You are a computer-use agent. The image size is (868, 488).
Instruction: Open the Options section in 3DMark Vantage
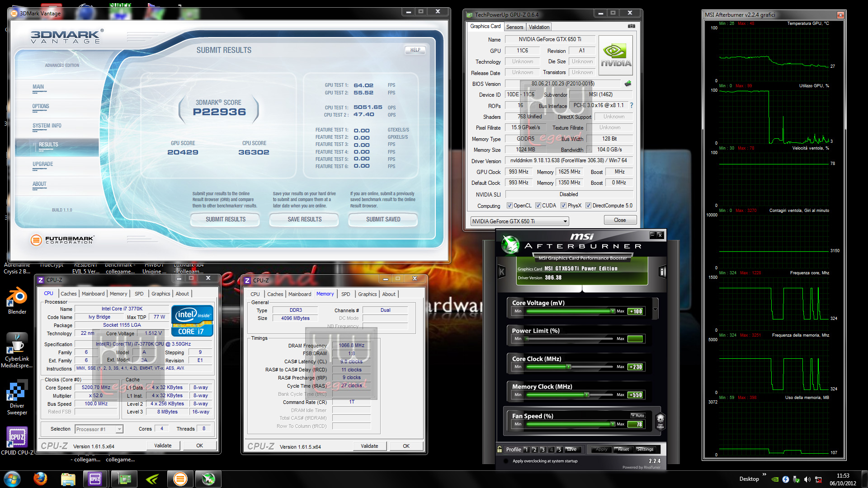click(41, 106)
